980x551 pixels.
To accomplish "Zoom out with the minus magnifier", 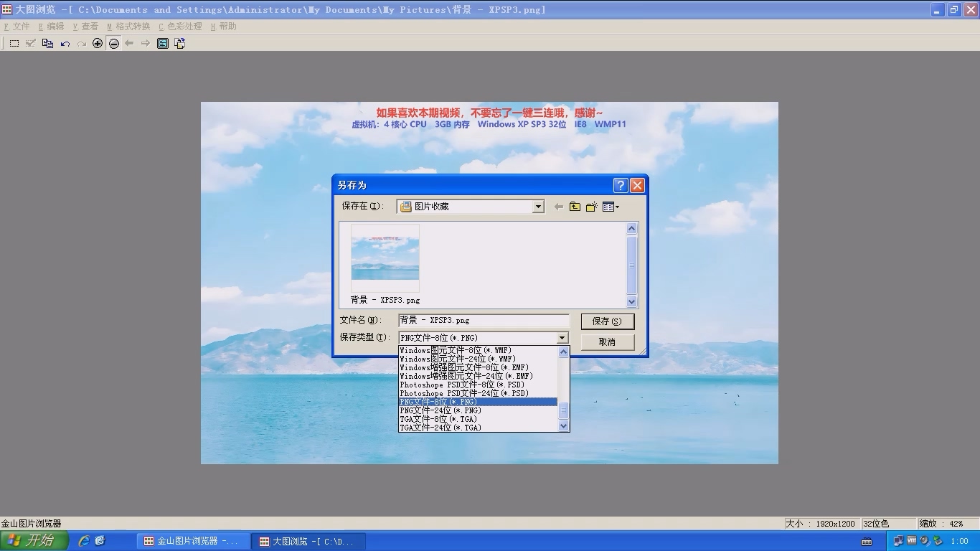I will tap(114, 44).
